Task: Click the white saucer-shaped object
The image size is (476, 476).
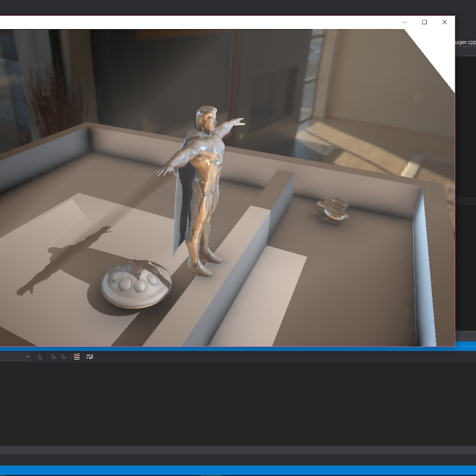Action: [135, 287]
